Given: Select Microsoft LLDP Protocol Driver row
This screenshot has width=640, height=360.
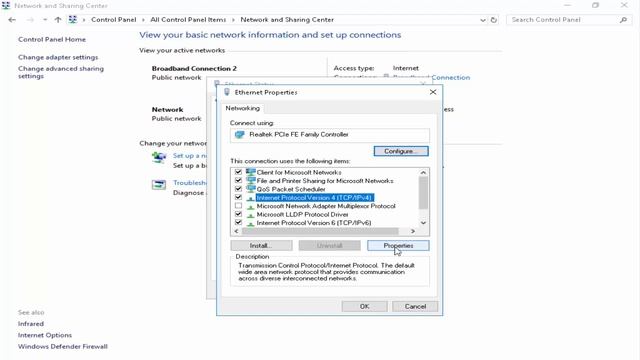Looking at the screenshot, I should pyautogui.click(x=302, y=214).
